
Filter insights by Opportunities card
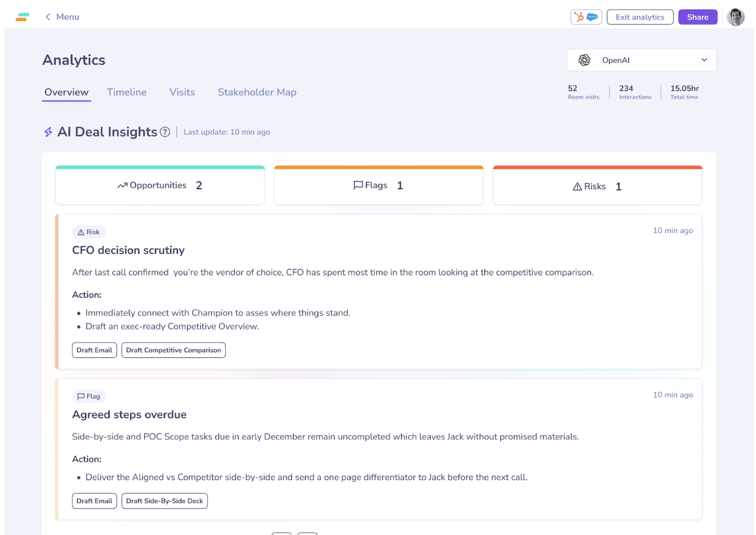160,185
